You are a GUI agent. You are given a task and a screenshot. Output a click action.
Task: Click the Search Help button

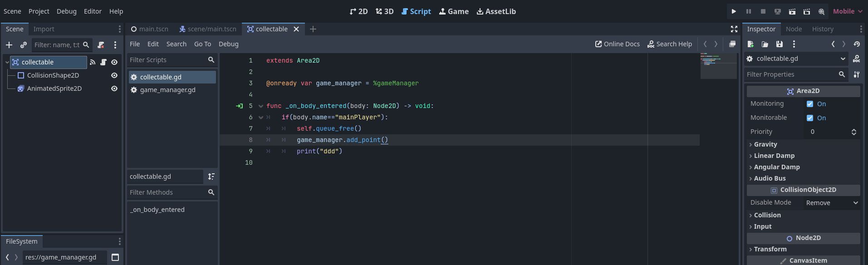[669, 44]
